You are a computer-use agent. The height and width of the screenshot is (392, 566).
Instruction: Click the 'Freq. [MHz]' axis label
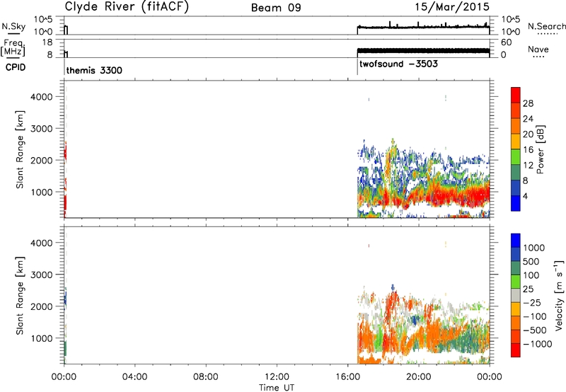click(13, 47)
